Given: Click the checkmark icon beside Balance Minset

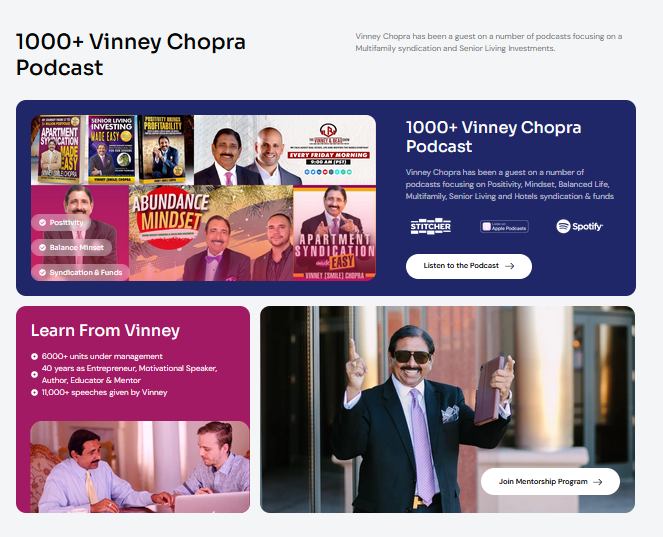Looking at the screenshot, I should pyautogui.click(x=42, y=247).
